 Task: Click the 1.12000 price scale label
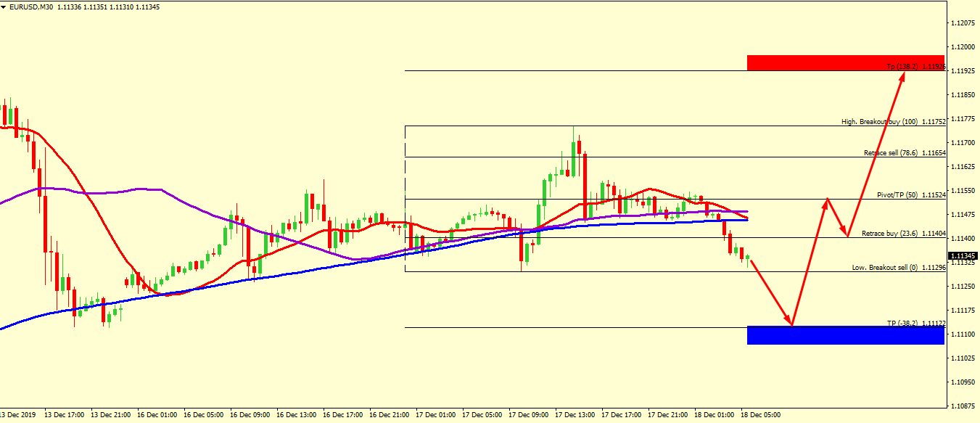click(964, 46)
